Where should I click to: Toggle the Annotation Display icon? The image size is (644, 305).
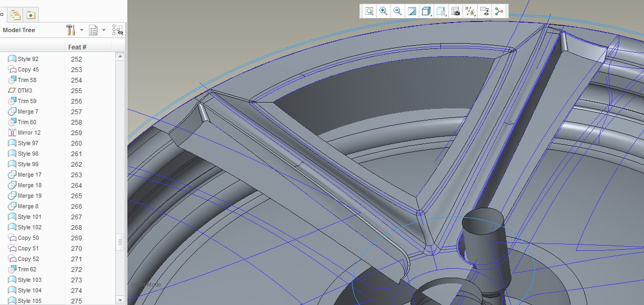click(485, 11)
